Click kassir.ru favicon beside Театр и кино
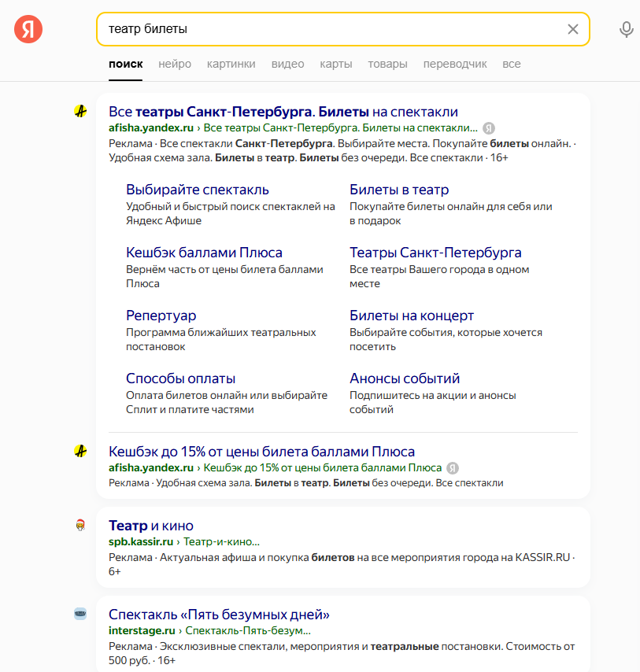Image resolution: width=640 pixels, height=672 pixels. (x=80, y=525)
